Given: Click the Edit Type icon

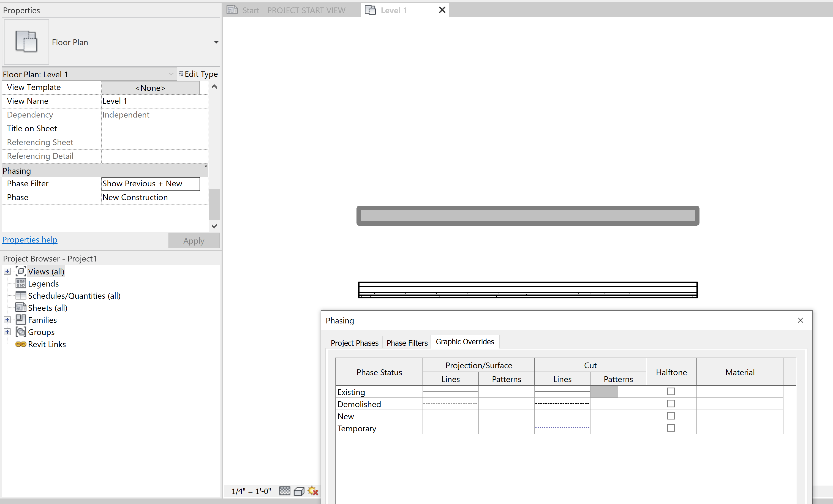Looking at the screenshot, I should pos(181,74).
